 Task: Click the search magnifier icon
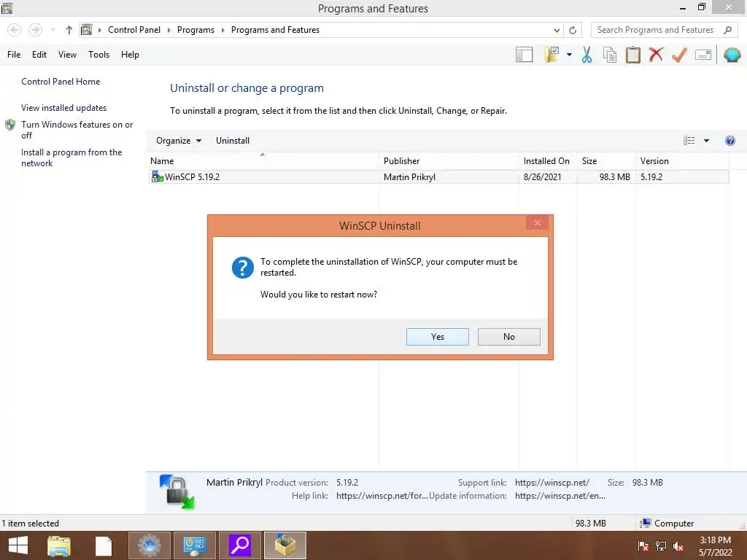pos(727,30)
